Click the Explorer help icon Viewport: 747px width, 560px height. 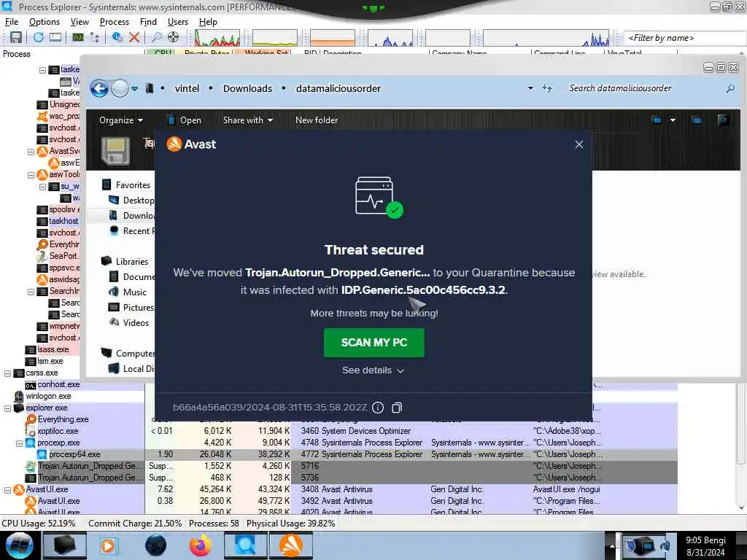[x=722, y=120]
